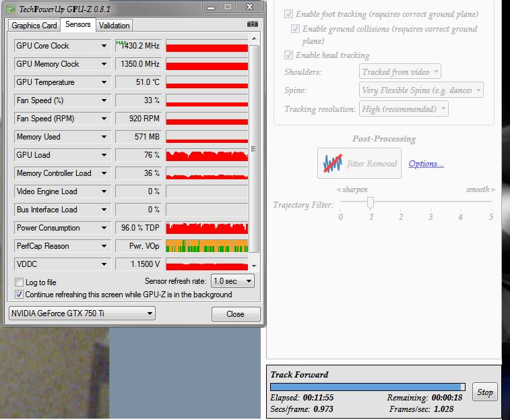Image resolution: width=510 pixels, height=420 pixels.
Task: Open the NVIDIA GeForce GTX 750 Ti selector
Action: point(82,313)
